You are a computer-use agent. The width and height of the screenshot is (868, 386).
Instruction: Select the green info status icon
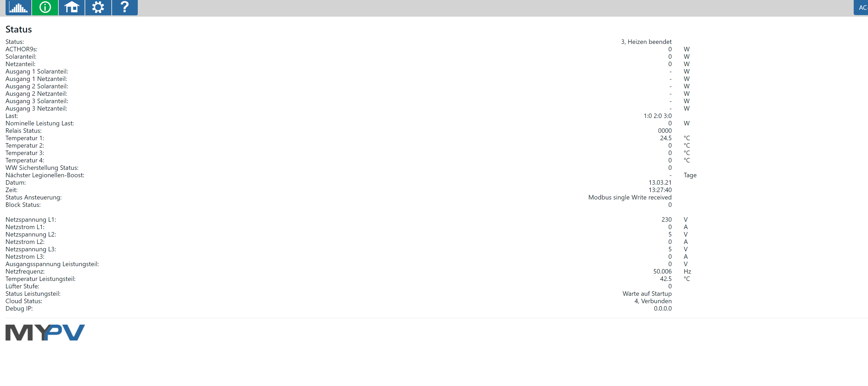[45, 7]
